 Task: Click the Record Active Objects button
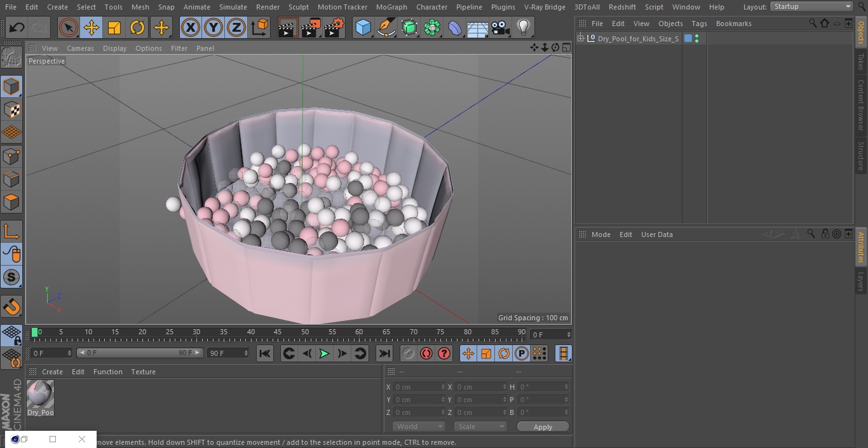[x=409, y=353]
